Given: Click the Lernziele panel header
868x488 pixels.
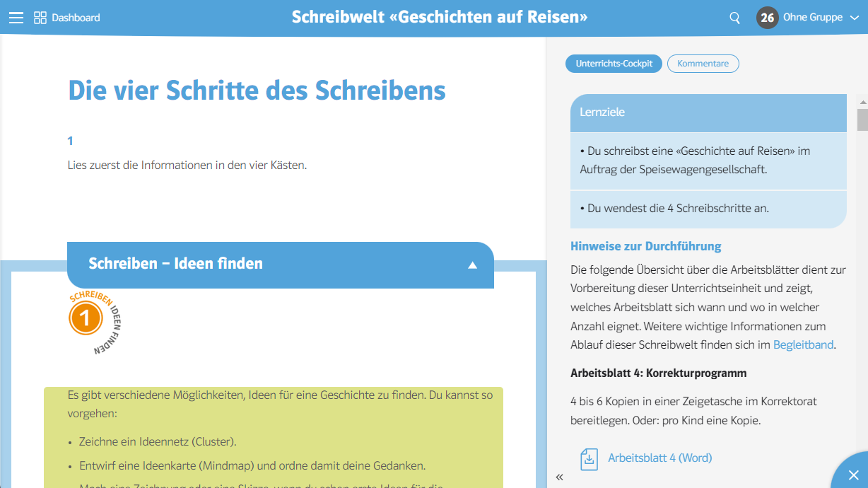Looking at the screenshot, I should [708, 112].
